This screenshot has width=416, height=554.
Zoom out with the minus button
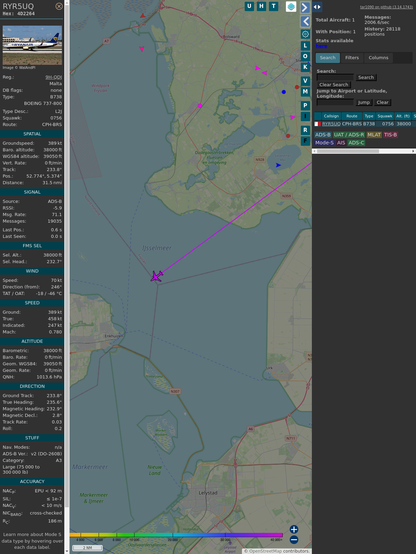[294, 540]
